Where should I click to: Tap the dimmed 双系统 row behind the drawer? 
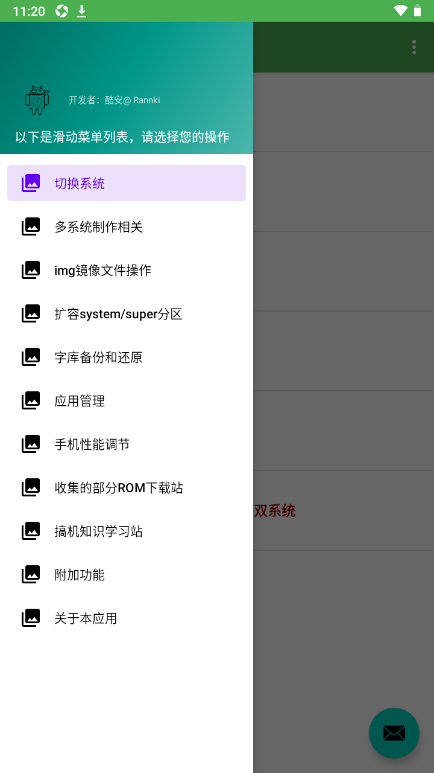point(344,511)
